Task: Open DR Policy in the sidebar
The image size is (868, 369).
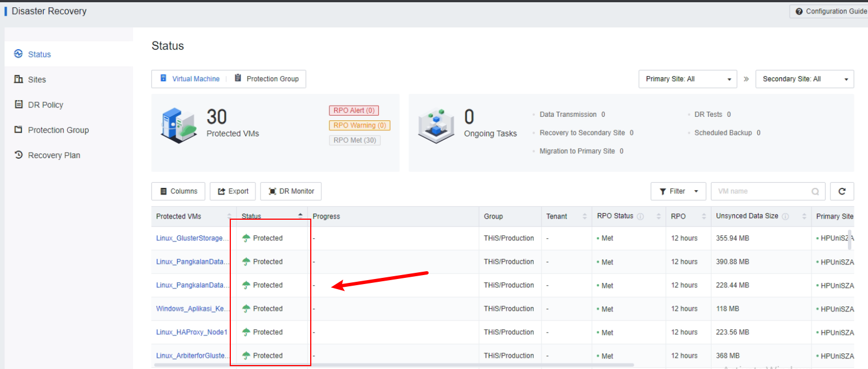Action: click(45, 105)
